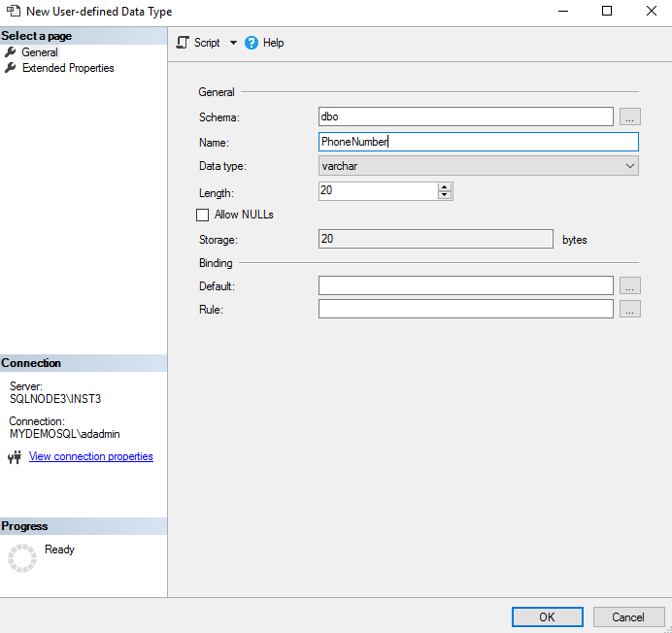Screen dimensions: 672x633
Task: Confirm with the OK button
Action: pyautogui.click(x=547, y=616)
